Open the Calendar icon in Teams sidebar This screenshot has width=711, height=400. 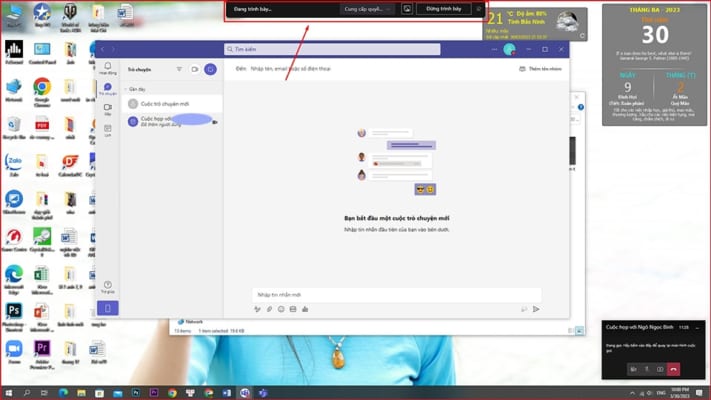[x=108, y=131]
